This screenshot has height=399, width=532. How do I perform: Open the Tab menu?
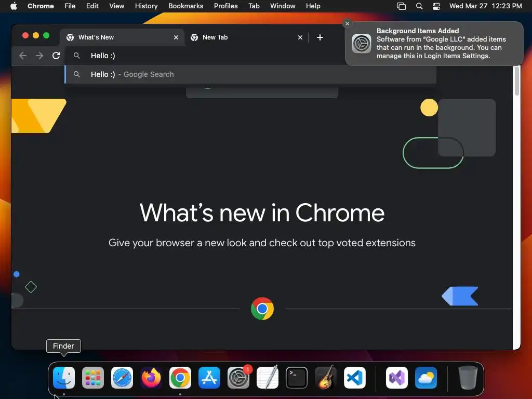254,6
